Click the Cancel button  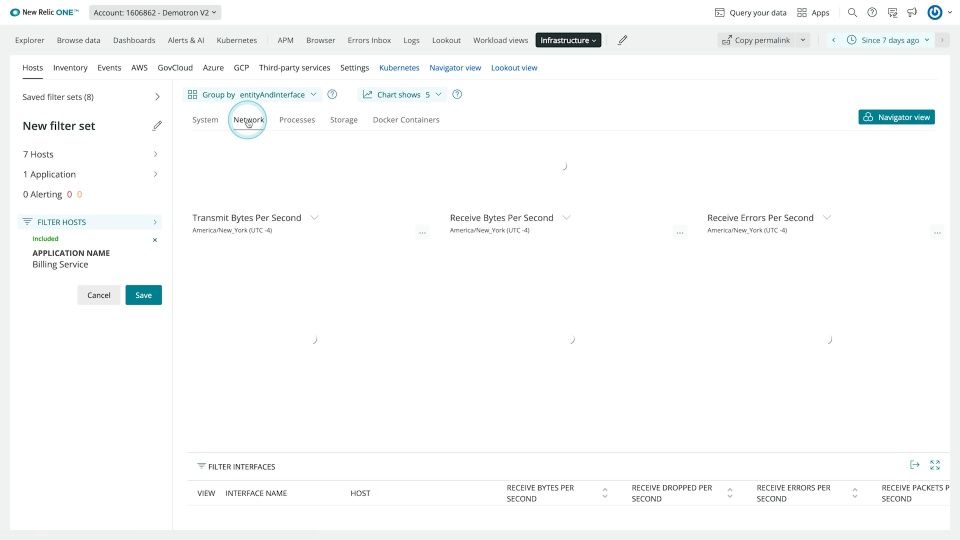click(x=99, y=295)
